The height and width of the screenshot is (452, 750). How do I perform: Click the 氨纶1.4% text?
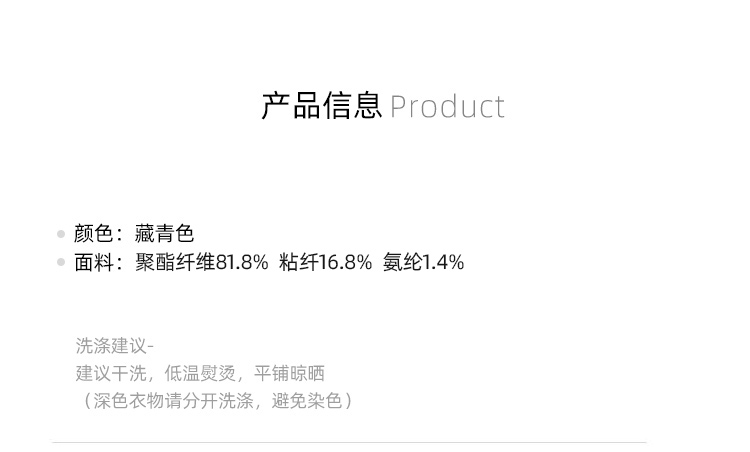tap(423, 263)
